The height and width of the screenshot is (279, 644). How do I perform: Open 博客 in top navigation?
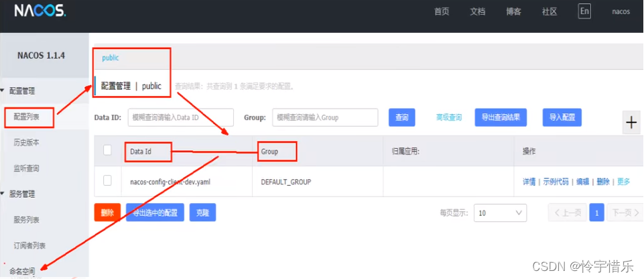click(x=514, y=11)
